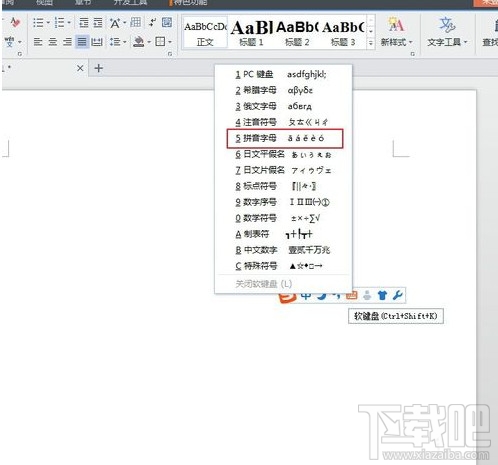Expand styles gallery more arrow

tap(370, 43)
